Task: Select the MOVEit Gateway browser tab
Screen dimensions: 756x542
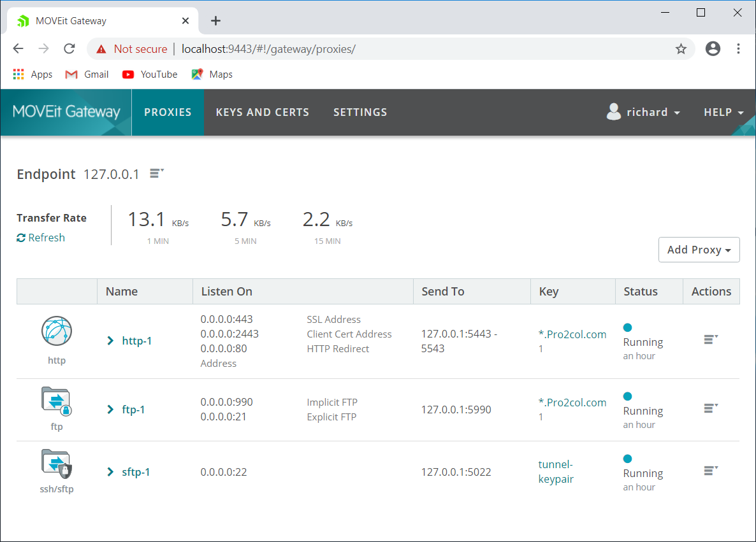Action: (103, 21)
